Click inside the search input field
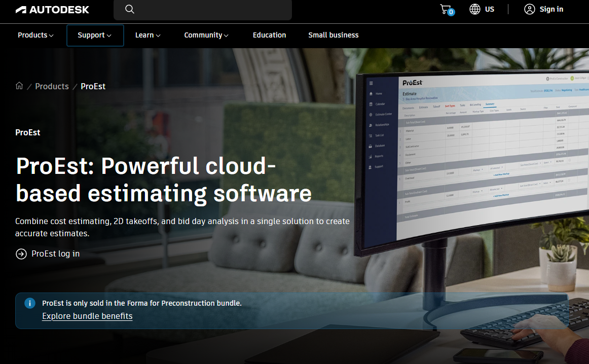 click(x=203, y=10)
